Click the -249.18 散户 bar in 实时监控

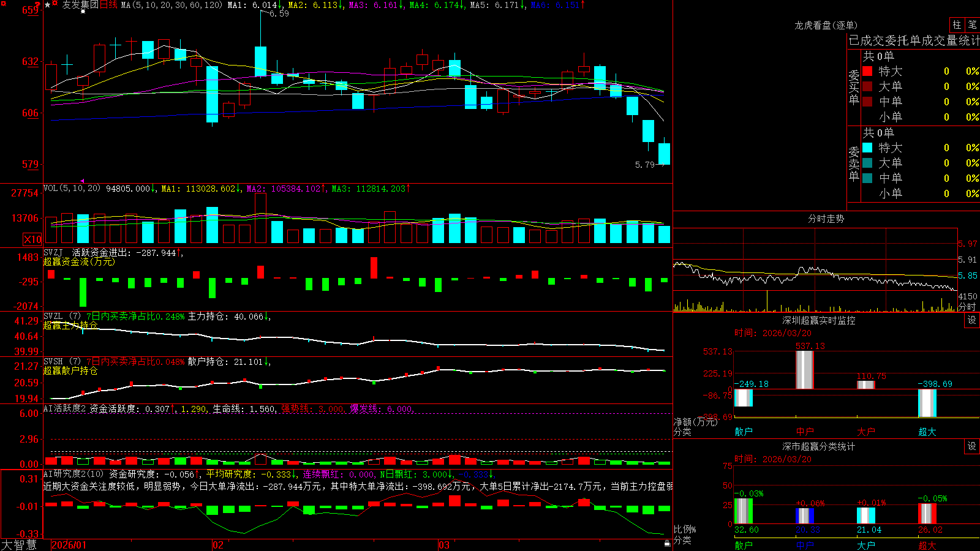click(744, 398)
